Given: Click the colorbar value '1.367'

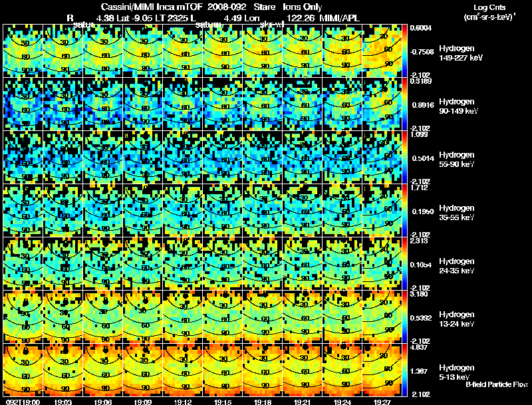Looking at the screenshot, I should tap(419, 371).
